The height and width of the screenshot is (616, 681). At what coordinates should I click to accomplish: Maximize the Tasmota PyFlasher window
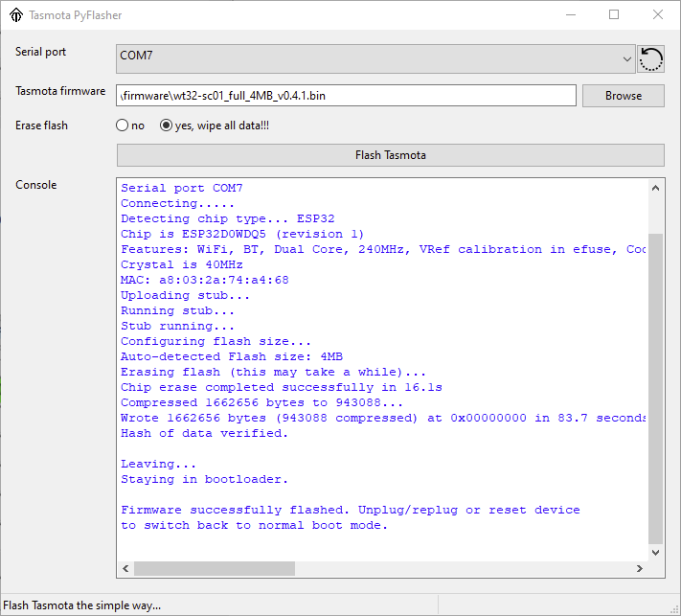tap(614, 15)
